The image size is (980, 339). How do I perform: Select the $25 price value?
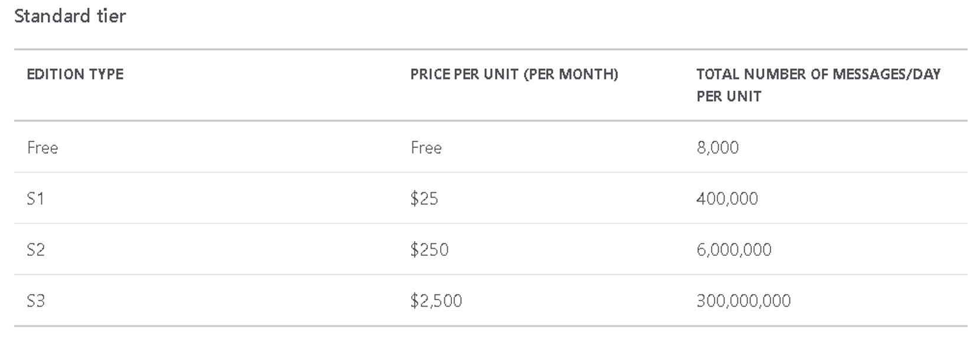pyautogui.click(x=424, y=199)
